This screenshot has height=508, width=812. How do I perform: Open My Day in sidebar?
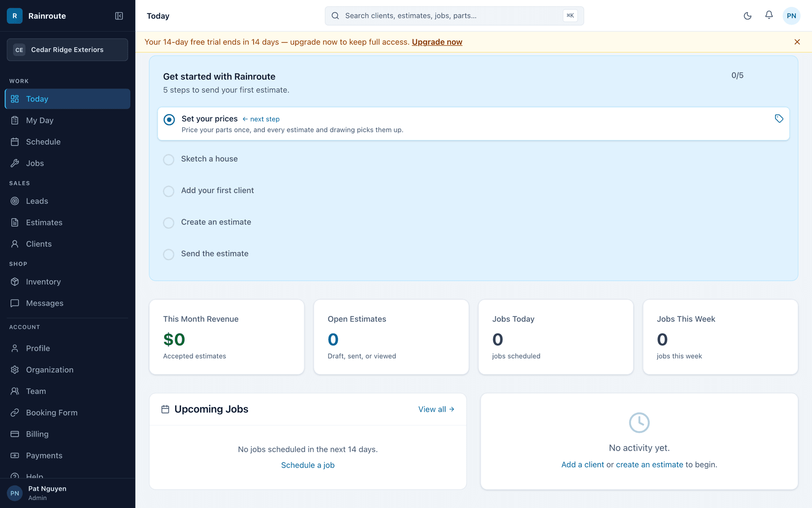(68, 120)
